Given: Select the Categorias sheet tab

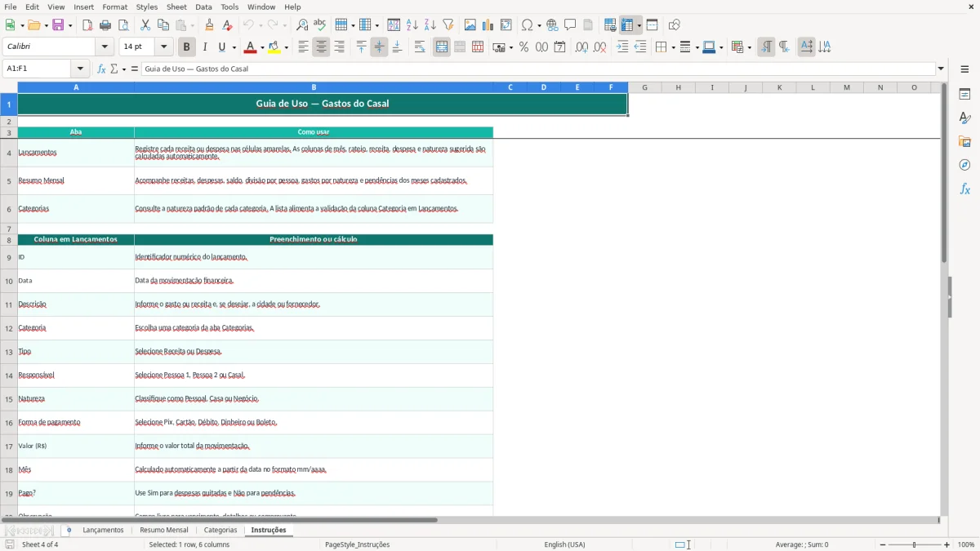Looking at the screenshot, I should (220, 530).
